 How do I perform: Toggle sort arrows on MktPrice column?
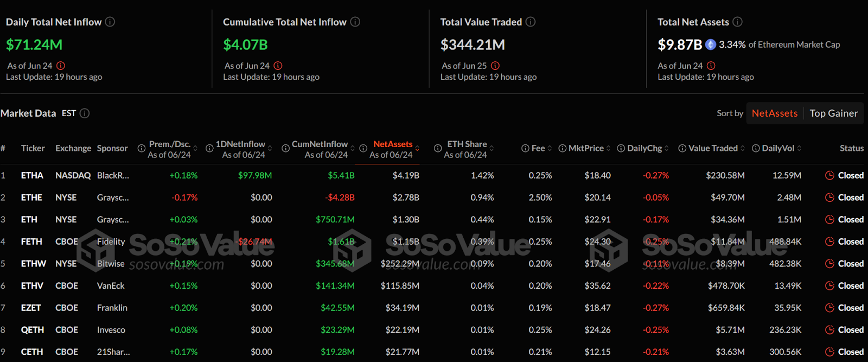[608, 148]
